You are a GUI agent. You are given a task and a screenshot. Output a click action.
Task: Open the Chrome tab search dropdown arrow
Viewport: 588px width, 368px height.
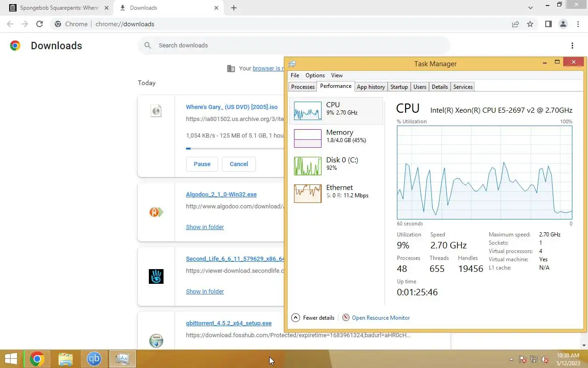point(531,8)
